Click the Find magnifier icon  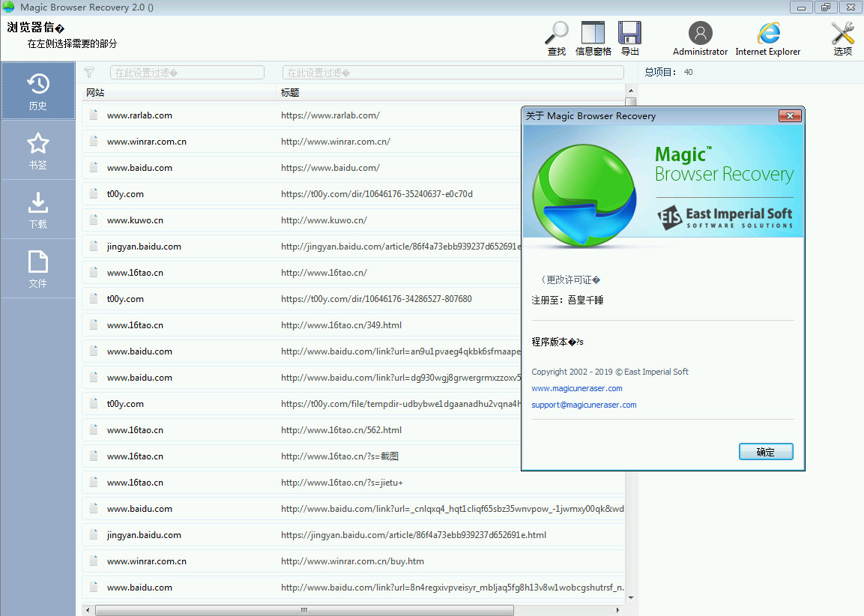[x=556, y=34]
